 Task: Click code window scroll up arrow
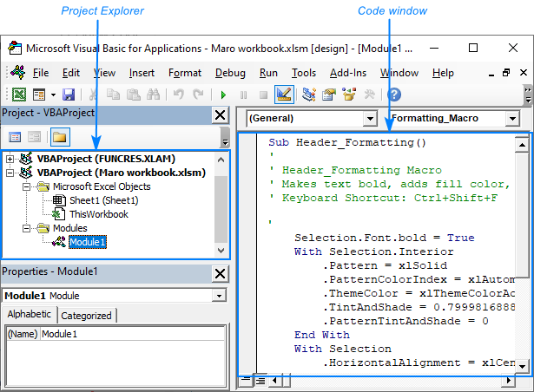(x=522, y=145)
